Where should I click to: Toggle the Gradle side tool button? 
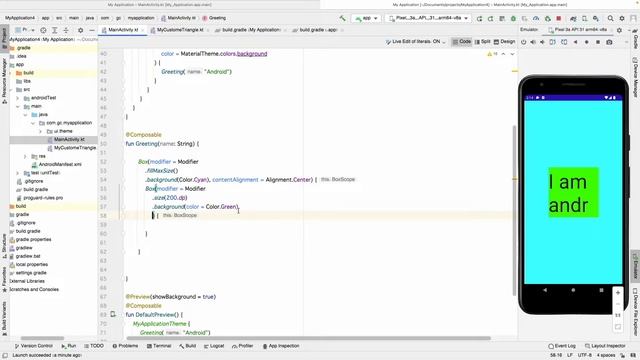[636, 40]
